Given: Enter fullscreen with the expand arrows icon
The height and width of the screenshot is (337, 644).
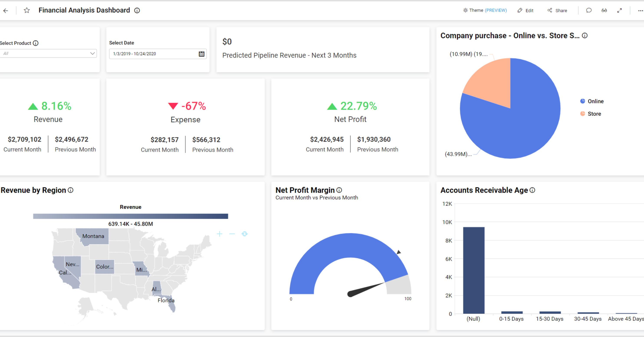Looking at the screenshot, I should (x=619, y=10).
